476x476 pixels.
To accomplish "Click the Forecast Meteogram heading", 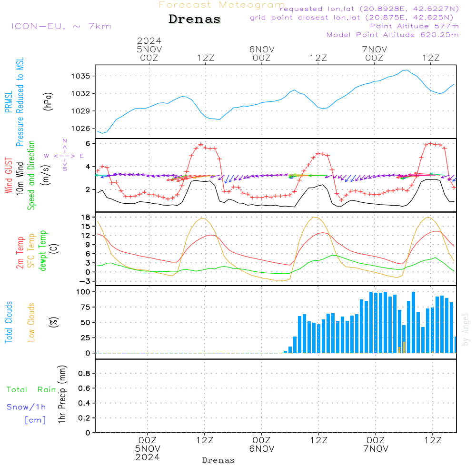I will tap(222, 5).
